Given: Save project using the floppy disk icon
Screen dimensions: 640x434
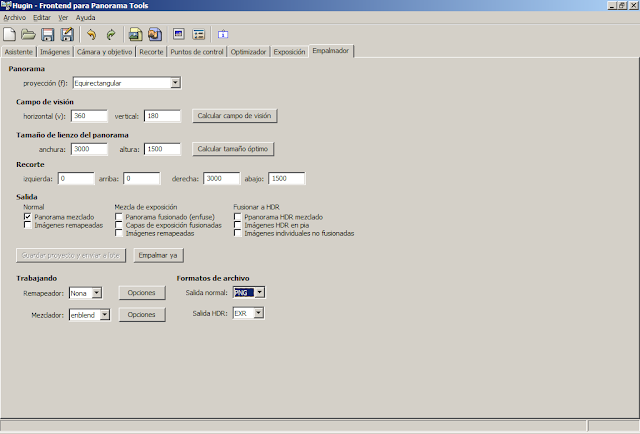Looking at the screenshot, I should pos(48,34).
